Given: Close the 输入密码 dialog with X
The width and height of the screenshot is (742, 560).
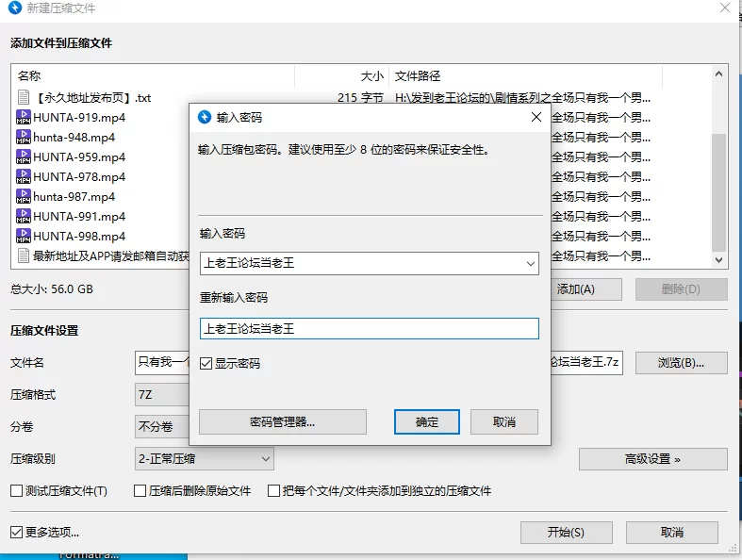Looking at the screenshot, I should [x=536, y=117].
